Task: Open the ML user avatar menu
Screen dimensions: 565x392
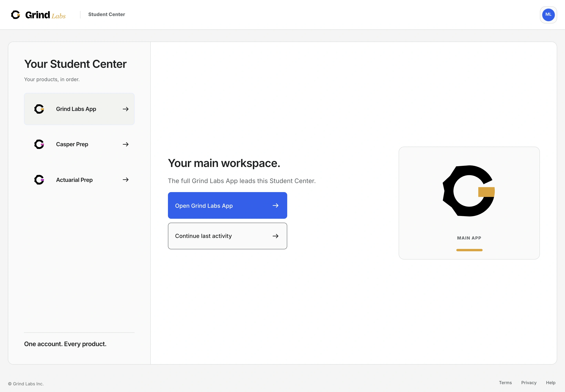Action: coord(548,15)
